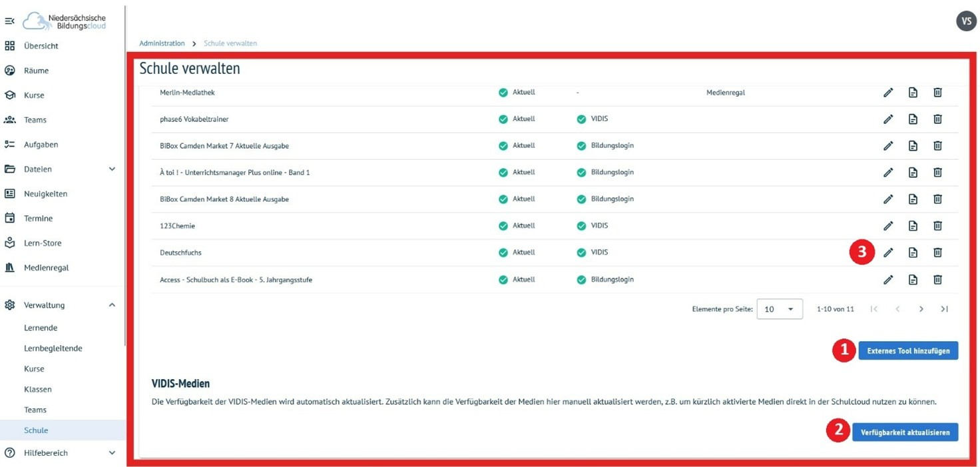
Task: Go to next page of tools
Action: pyautogui.click(x=921, y=309)
